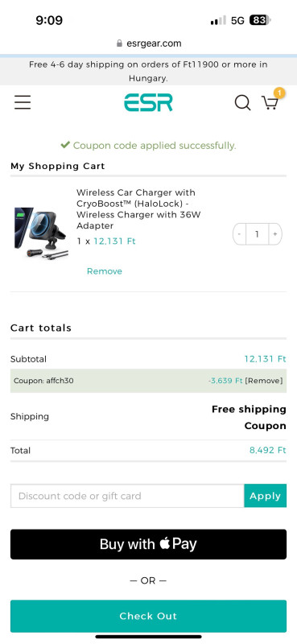Tap the padlock icon beside esrgear.com
This screenshot has height=644, width=297.
click(120, 43)
